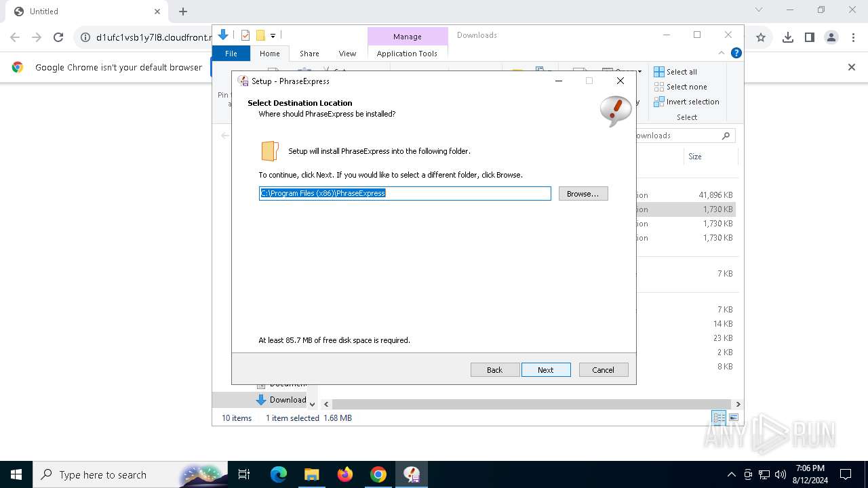Click the quick access properties checkmark icon
This screenshot has height=488, width=868.
[x=245, y=35]
